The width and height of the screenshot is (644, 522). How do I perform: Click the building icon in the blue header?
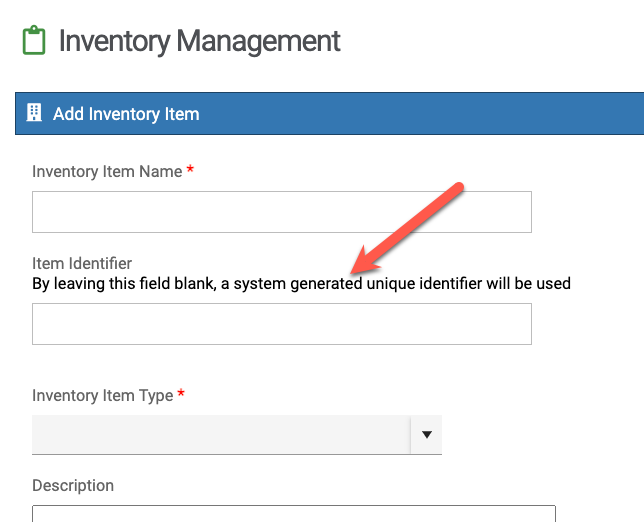[34, 113]
